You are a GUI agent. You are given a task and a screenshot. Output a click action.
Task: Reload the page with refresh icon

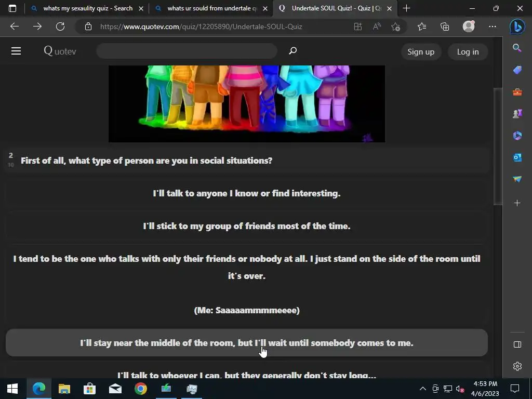click(60, 26)
